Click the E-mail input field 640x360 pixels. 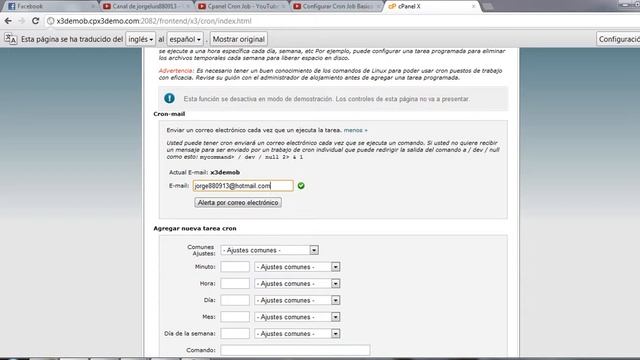[243, 186]
